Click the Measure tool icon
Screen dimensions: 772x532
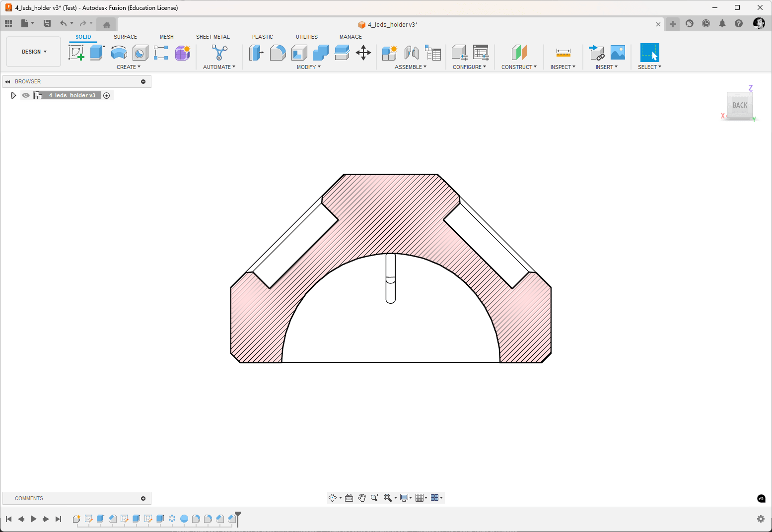tap(563, 52)
